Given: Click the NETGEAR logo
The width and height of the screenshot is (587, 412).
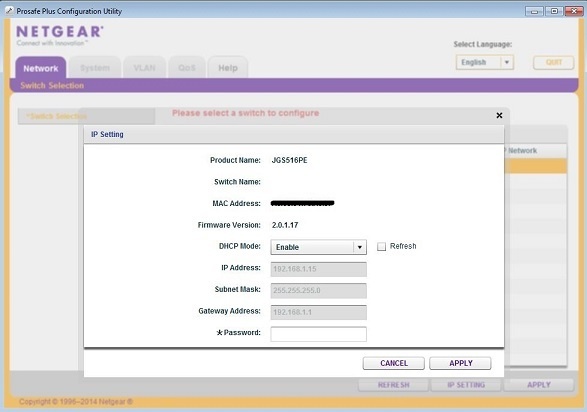Looking at the screenshot, I should 60,32.
